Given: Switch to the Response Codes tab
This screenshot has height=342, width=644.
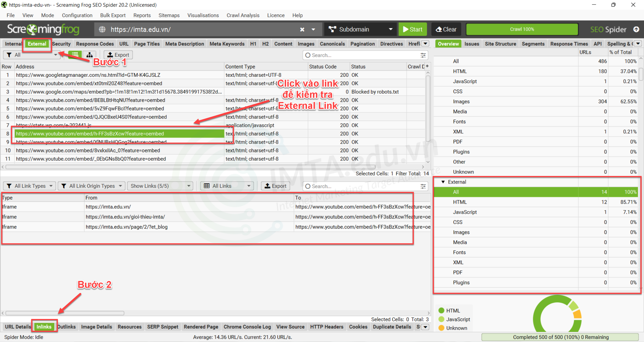Looking at the screenshot, I should point(95,44).
